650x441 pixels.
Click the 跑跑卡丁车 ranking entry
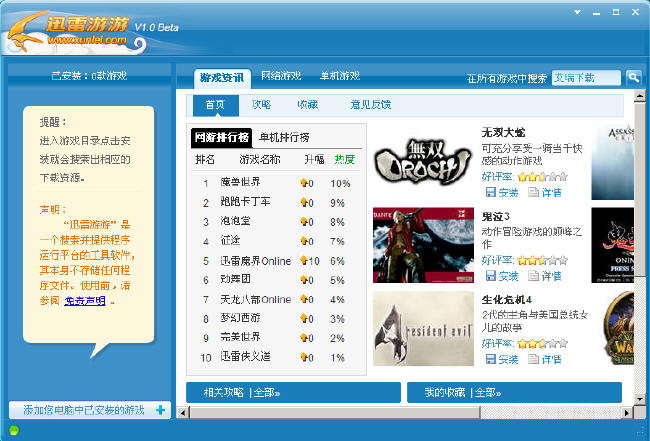coord(245,202)
